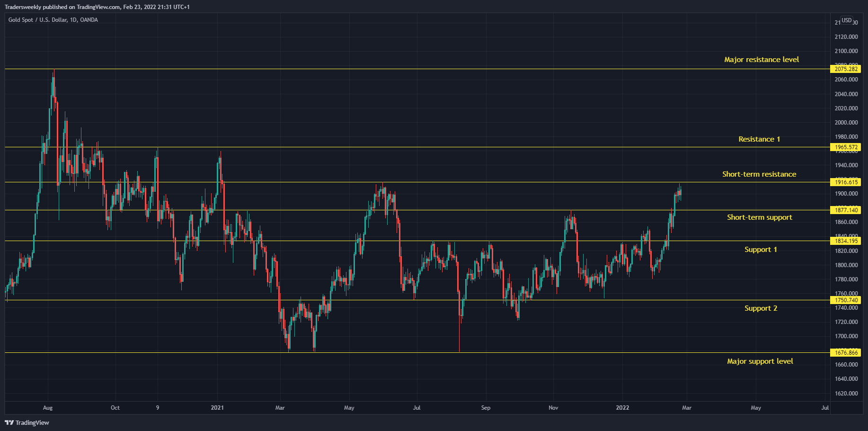Image resolution: width=868 pixels, height=431 pixels.
Task: Select the 1750.740 price label
Action: click(x=846, y=300)
